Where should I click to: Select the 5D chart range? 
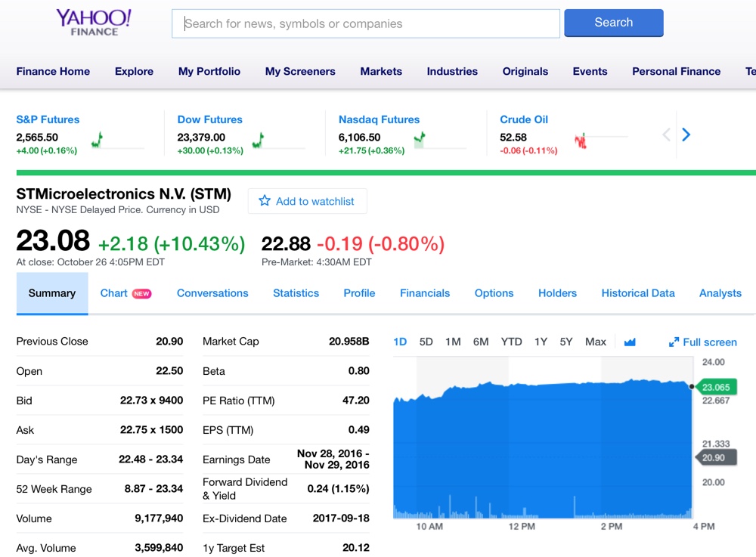(426, 342)
